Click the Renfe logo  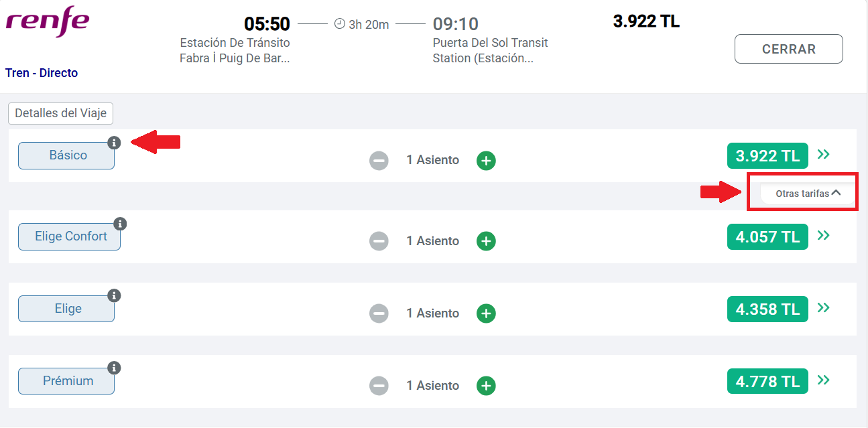point(47,21)
